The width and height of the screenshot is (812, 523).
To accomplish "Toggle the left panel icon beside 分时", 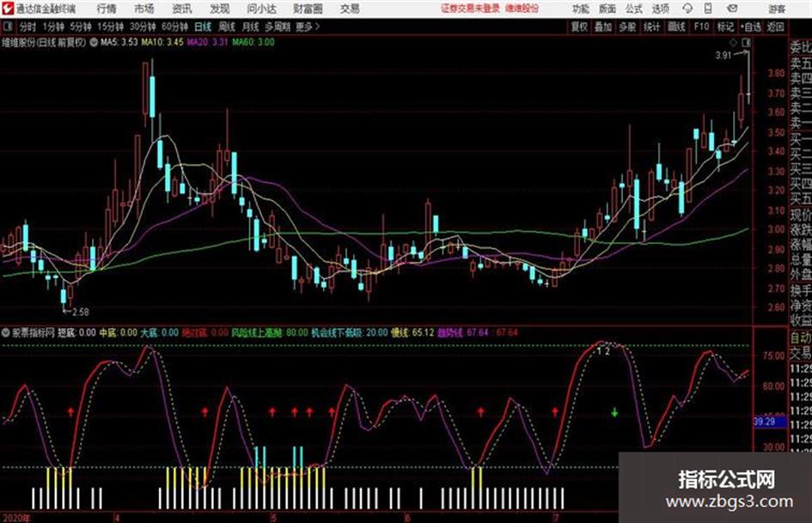I will 7,27.
